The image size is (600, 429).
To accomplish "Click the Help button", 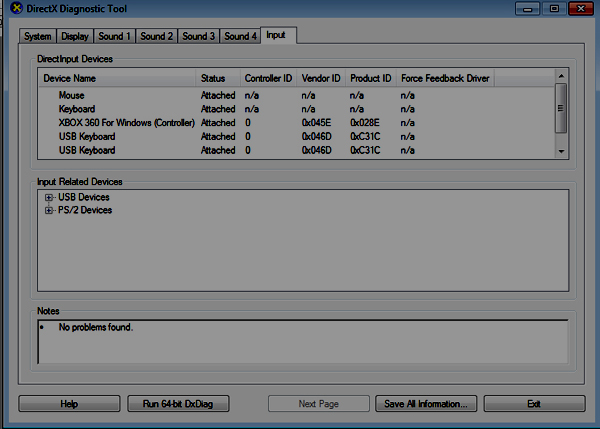I will click(x=69, y=404).
